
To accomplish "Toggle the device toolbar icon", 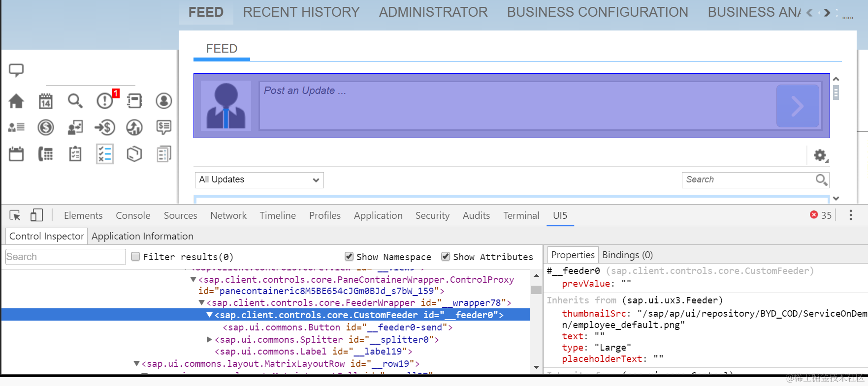I will click(x=36, y=215).
